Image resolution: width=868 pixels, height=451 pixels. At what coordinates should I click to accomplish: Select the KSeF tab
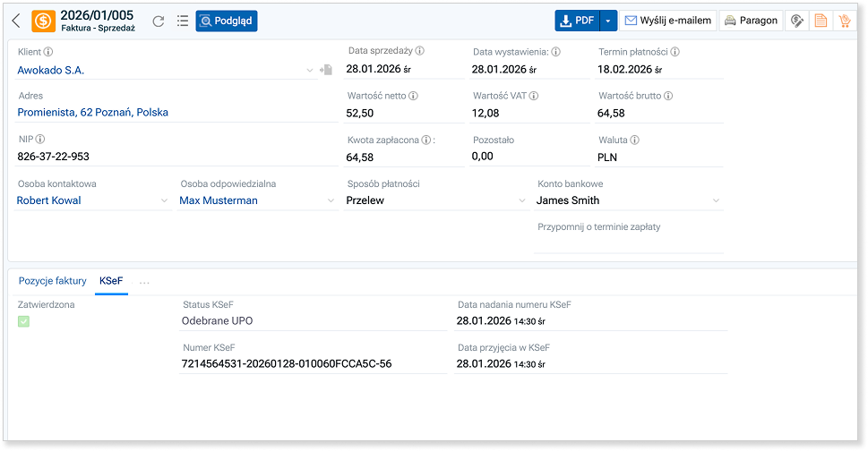(x=111, y=281)
